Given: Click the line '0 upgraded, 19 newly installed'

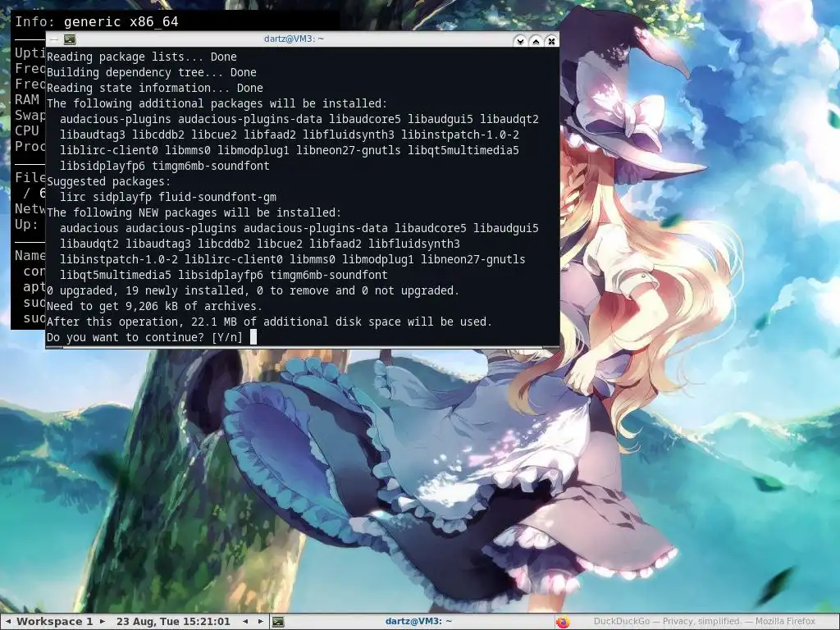Looking at the screenshot, I should click(253, 290).
